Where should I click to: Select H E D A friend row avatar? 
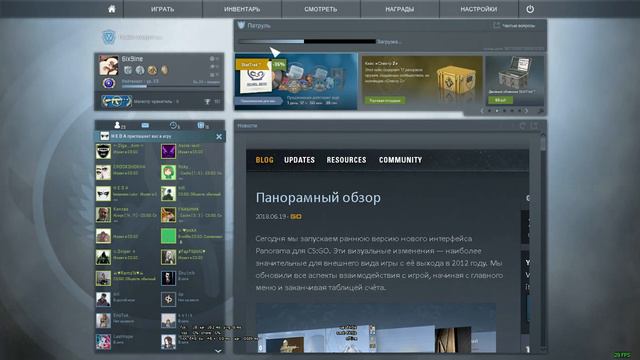click(x=103, y=194)
